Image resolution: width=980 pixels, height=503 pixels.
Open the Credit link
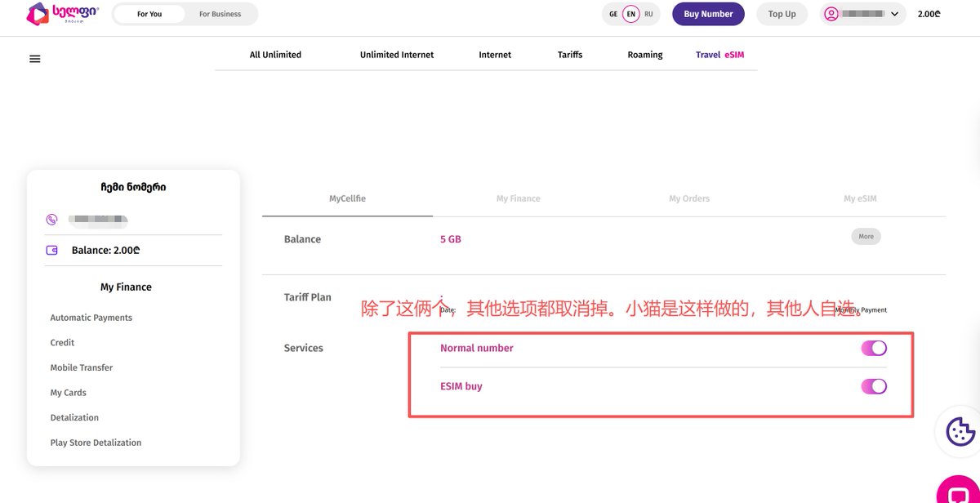tap(62, 343)
